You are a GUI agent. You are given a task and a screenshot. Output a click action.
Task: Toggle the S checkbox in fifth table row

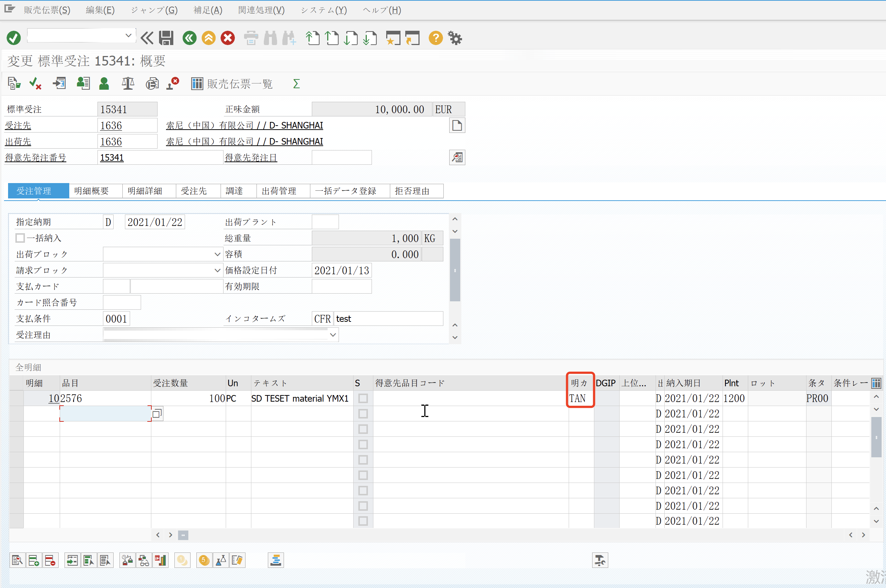tap(363, 460)
